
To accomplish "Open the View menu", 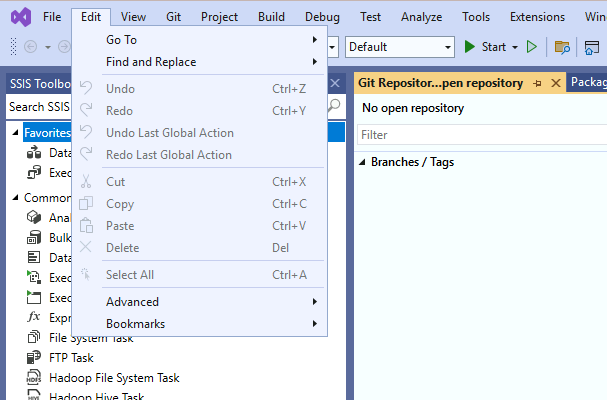I will pos(133,17).
